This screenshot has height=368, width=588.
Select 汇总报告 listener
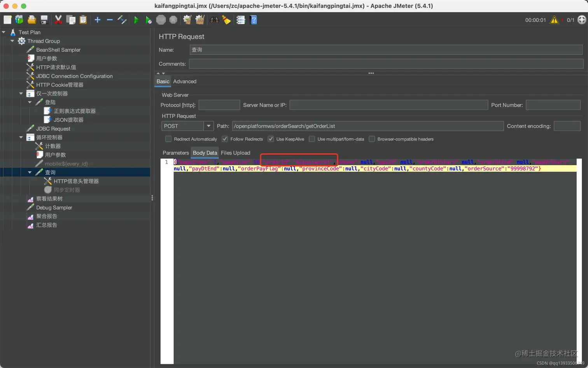(47, 225)
